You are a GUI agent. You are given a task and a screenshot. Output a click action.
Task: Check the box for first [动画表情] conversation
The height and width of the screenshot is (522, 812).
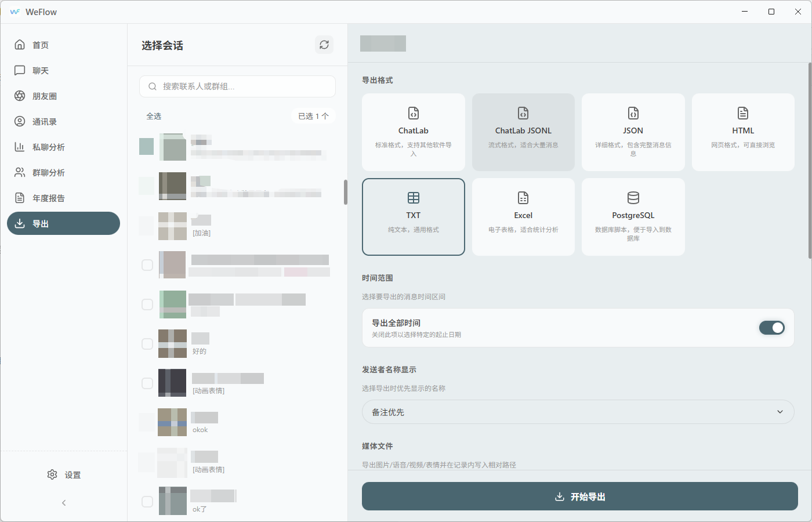pyautogui.click(x=147, y=383)
